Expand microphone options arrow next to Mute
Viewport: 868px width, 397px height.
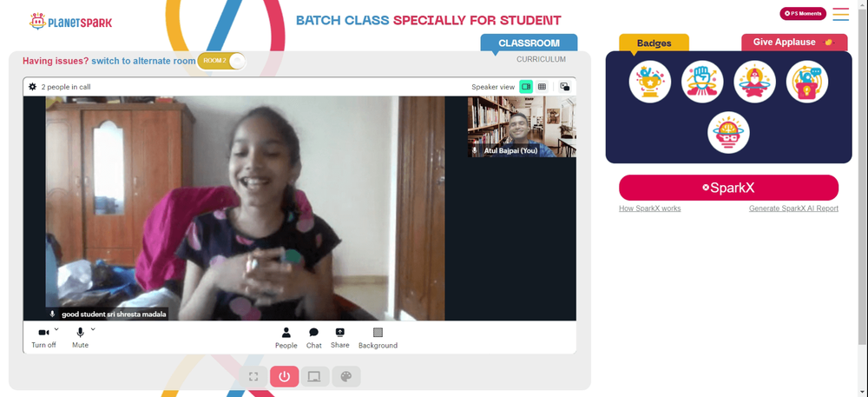(93, 329)
